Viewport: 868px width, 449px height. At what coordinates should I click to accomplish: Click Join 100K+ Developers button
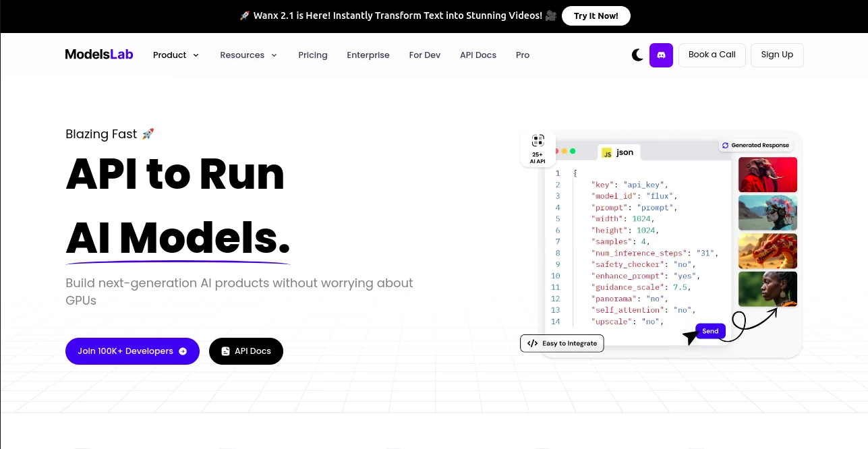tap(132, 351)
